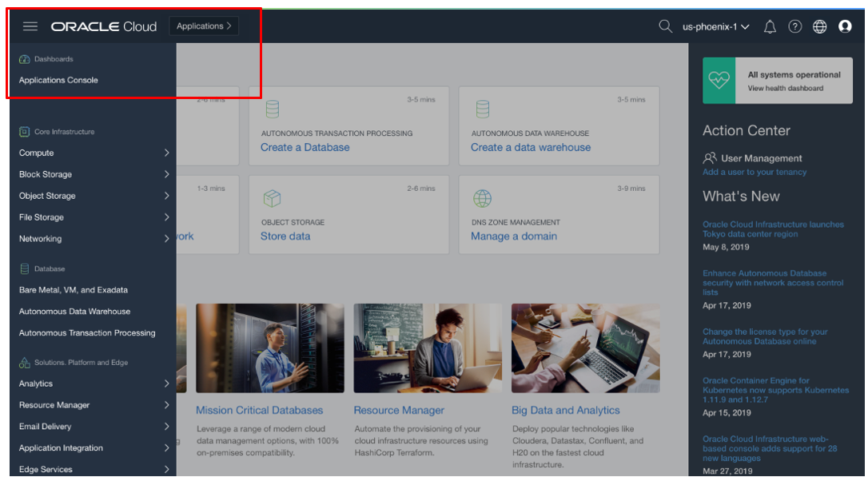
Task: Click the Oracle Cloud logo
Action: pos(104,26)
